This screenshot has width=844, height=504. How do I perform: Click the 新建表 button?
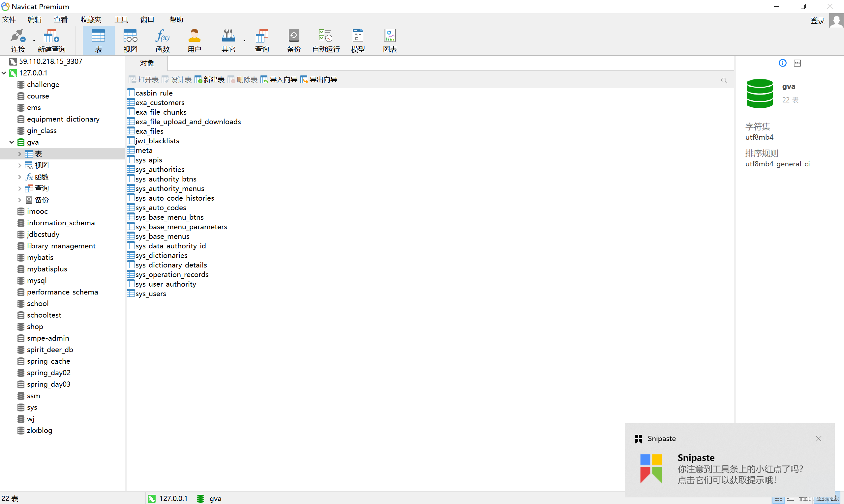[x=209, y=80]
